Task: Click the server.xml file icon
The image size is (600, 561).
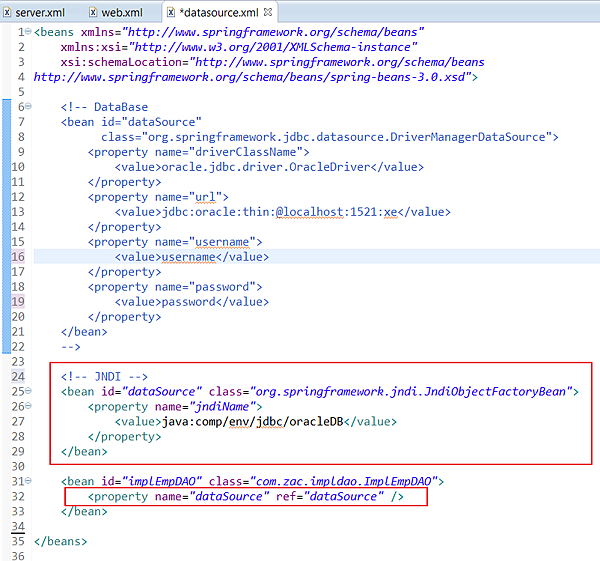Action: [7, 13]
